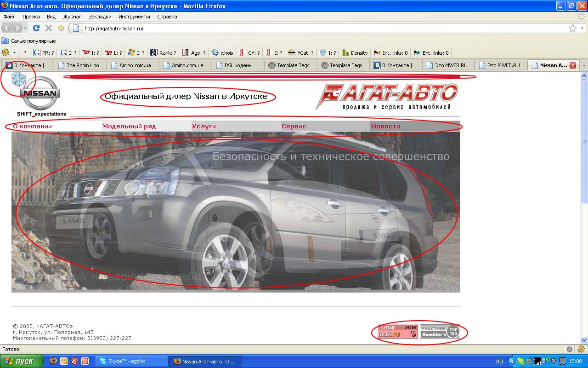Open the list-all-tabs dropdown
The image size is (588, 368).
pos(583,65)
